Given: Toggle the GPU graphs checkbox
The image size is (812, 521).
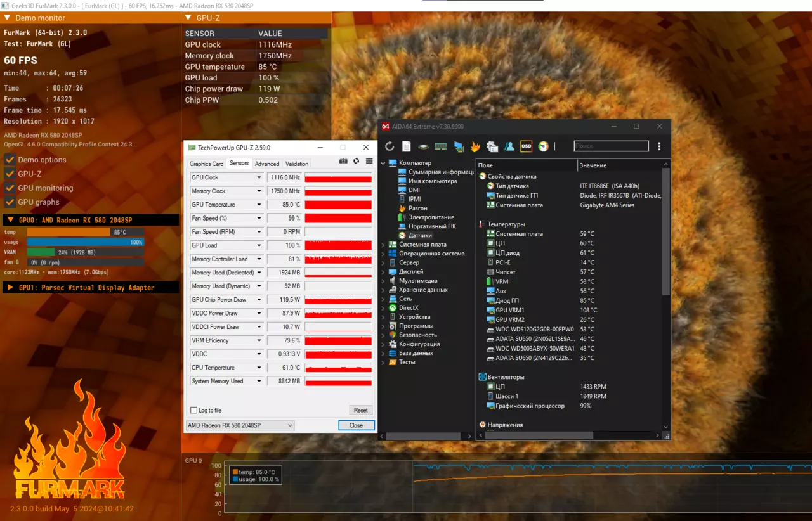Looking at the screenshot, I should coord(10,202).
